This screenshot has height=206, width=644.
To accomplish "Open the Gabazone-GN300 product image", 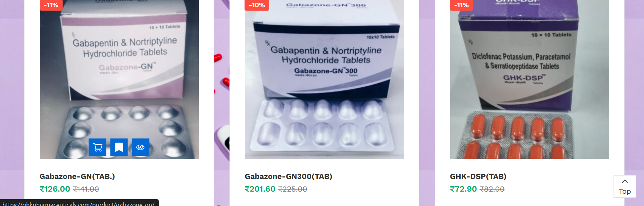I will (324, 79).
